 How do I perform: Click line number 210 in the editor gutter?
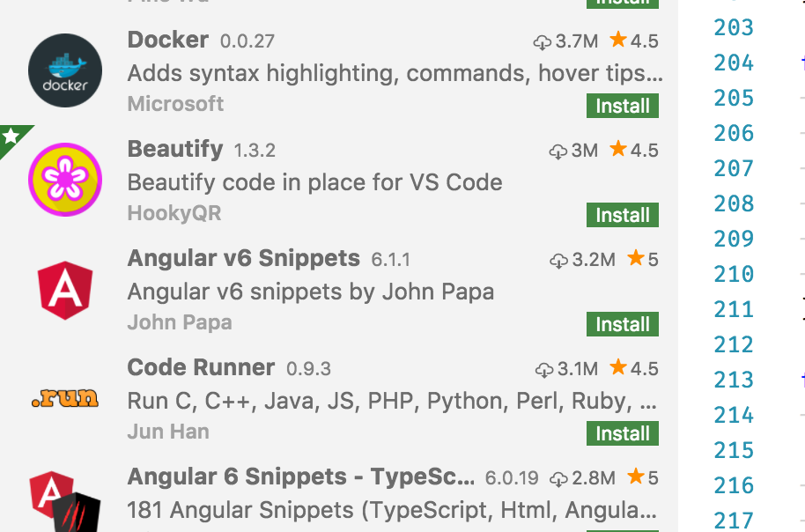click(x=733, y=274)
